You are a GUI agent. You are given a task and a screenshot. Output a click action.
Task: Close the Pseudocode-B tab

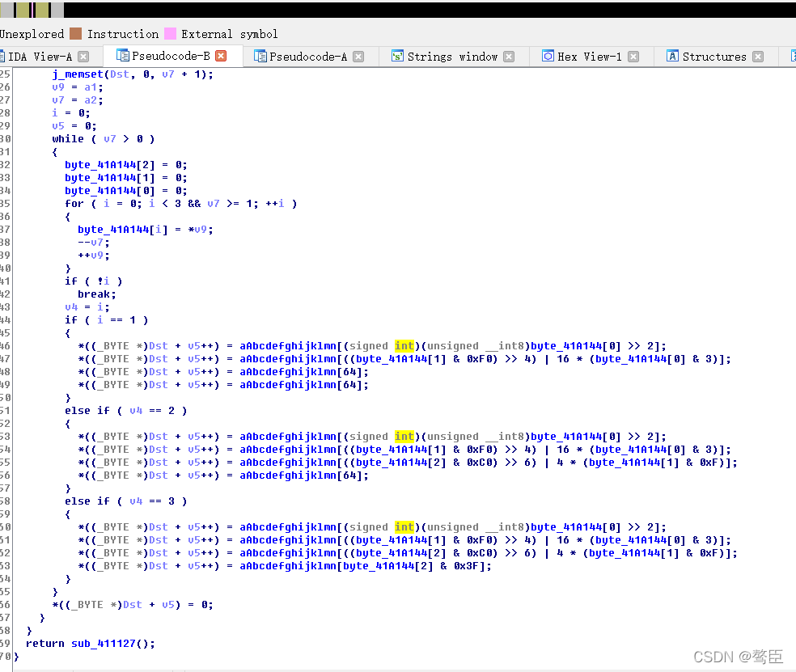pyautogui.click(x=220, y=57)
